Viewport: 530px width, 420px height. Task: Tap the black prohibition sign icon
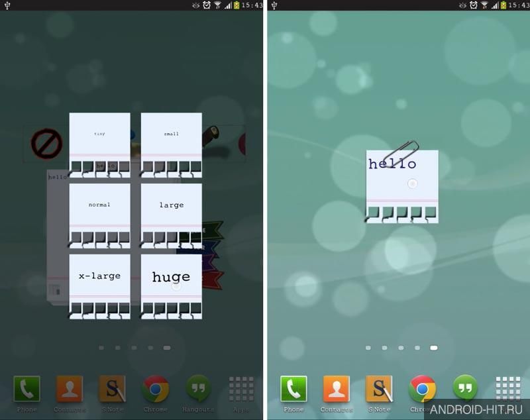pos(46,144)
